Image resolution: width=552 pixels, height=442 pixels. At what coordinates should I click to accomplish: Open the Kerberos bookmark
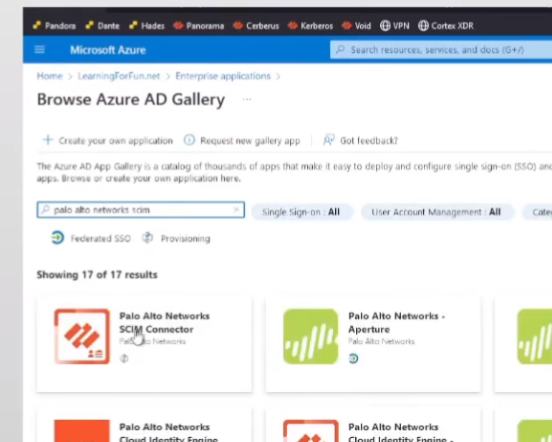tap(310, 26)
